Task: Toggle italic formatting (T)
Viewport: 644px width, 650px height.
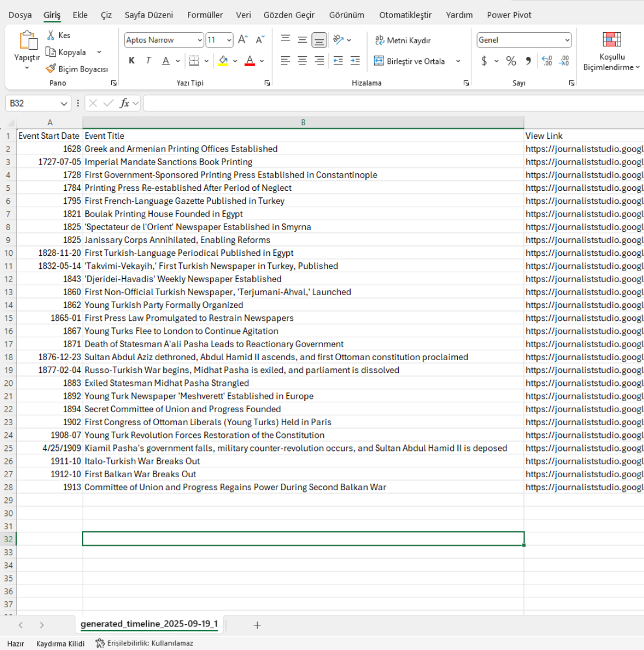Action: click(x=149, y=61)
